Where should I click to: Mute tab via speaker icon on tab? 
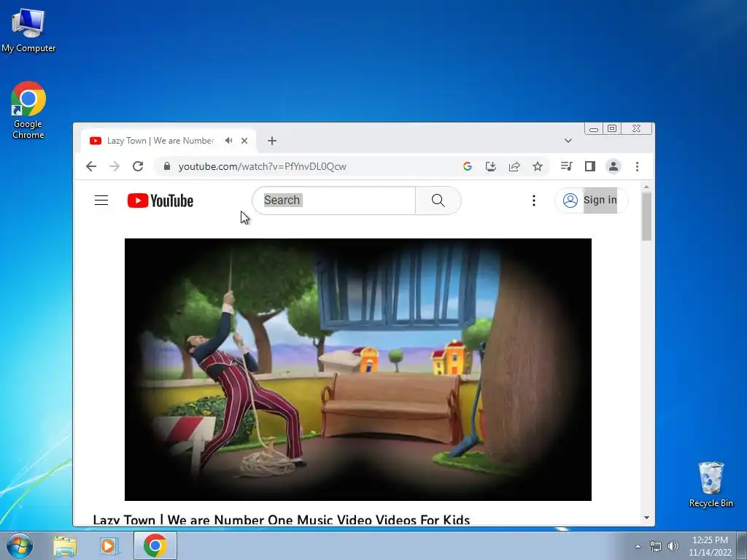(229, 141)
